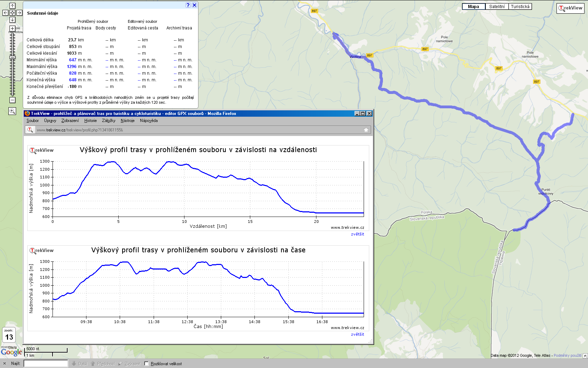Pan the map up with the arrow
Screen dimensions: 588x368
tap(12, 6)
